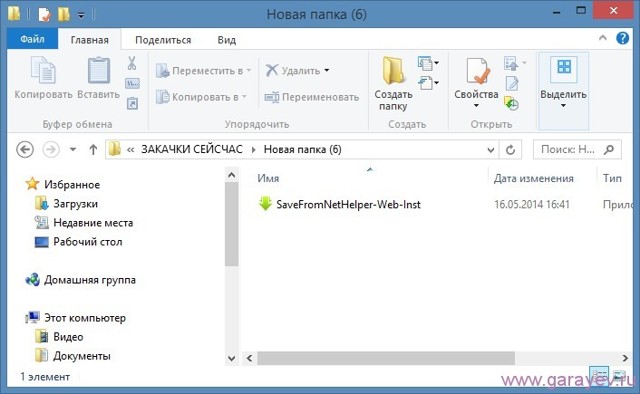Open the Select (Выделить) dropdown button
Viewport: 640px width, 394px height.
pos(563,90)
